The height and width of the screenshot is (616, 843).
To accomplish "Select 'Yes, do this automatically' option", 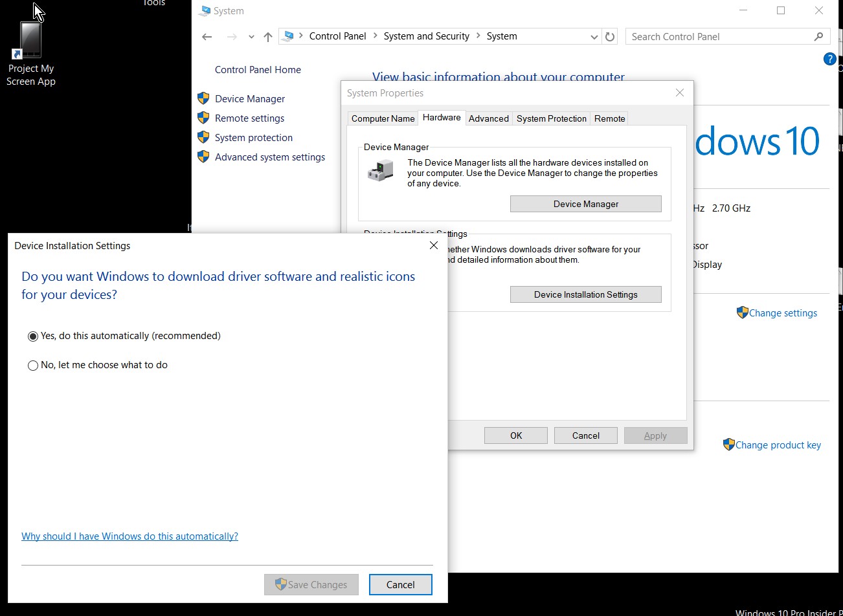I will (33, 336).
